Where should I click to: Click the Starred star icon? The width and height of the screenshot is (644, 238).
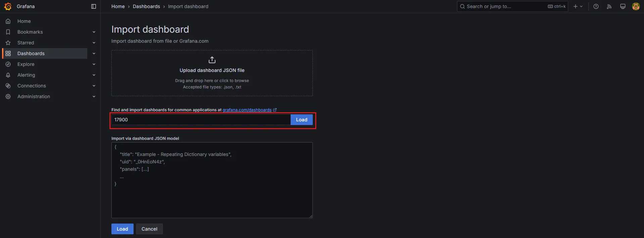point(8,43)
